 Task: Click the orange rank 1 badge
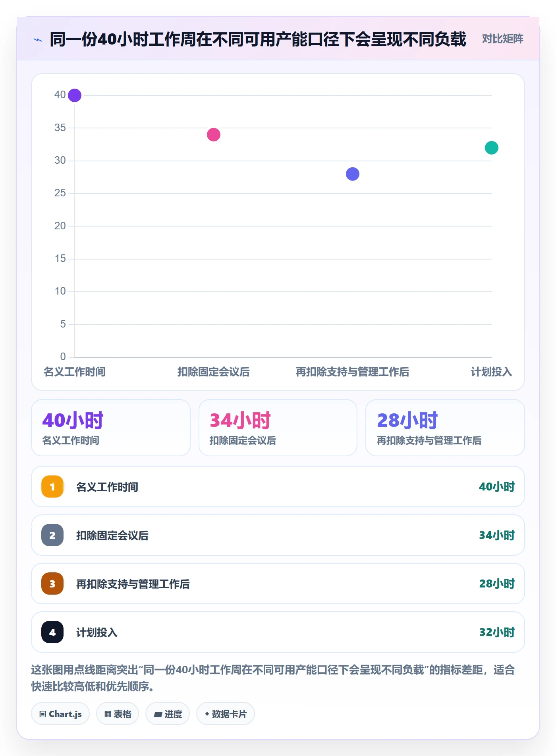tap(52, 487)
